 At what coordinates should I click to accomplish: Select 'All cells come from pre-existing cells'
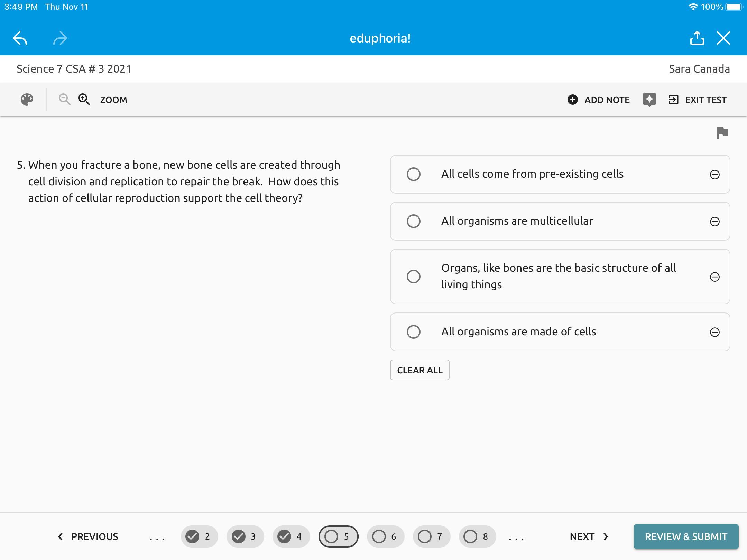point(414,174)
